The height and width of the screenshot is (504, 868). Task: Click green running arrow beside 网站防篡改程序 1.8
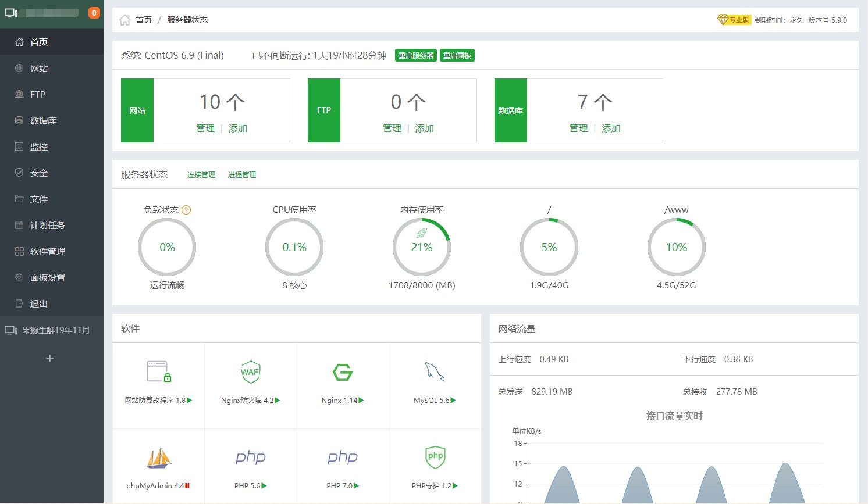(x=190, y=401)
